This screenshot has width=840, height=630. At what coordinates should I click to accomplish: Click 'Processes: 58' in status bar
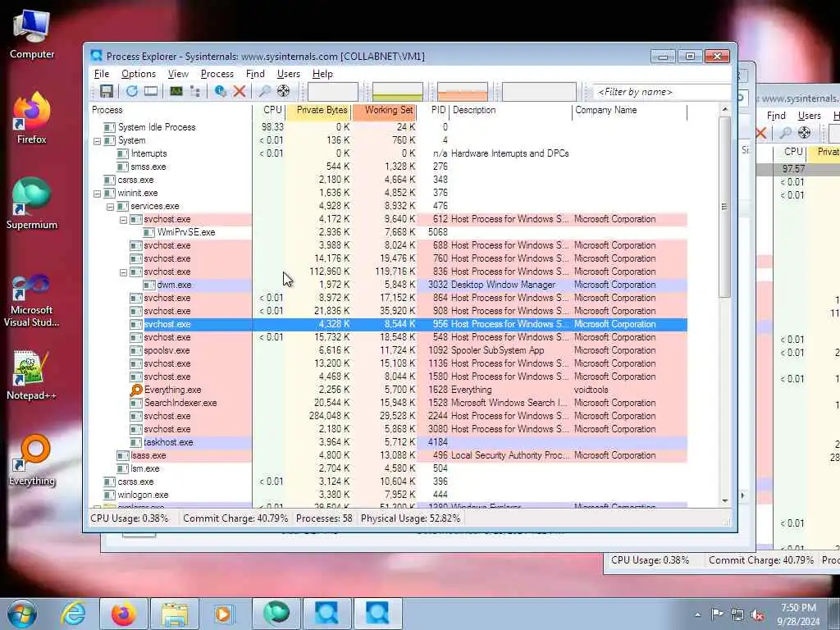(324, 518)
